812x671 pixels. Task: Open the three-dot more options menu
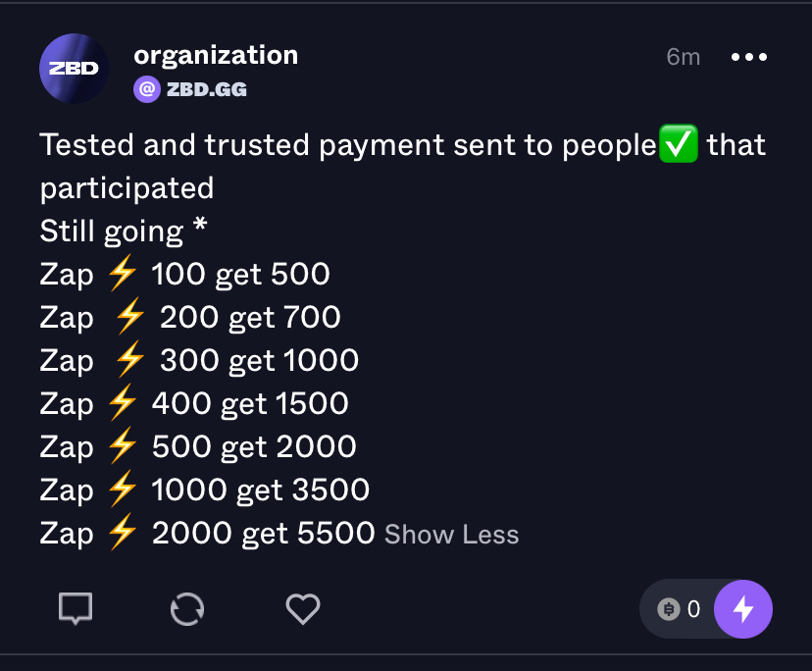click(749, 57)
